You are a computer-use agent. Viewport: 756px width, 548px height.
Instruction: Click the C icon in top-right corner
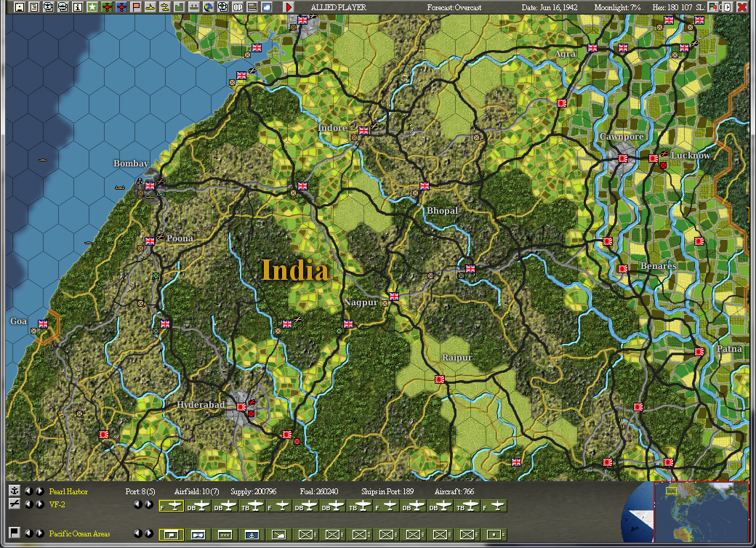click(x=728, y=7)
